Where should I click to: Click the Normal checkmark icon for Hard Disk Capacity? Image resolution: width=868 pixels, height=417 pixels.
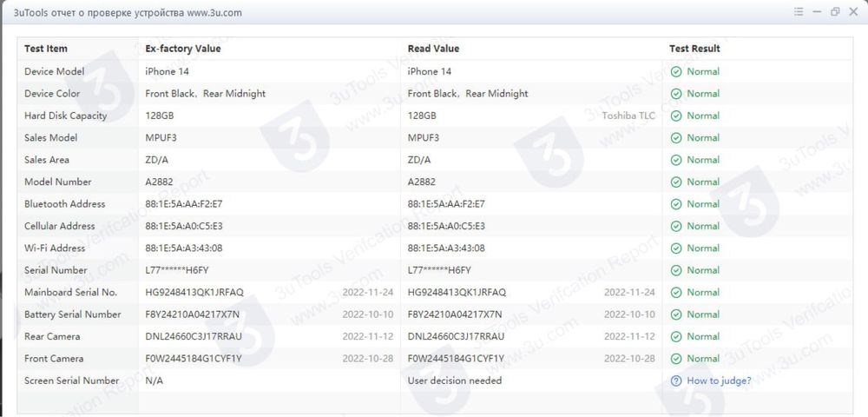(x=676, y=116)
